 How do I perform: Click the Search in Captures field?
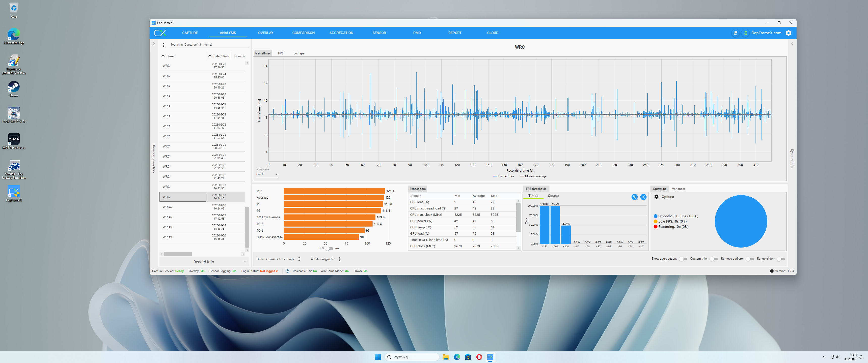pyautogui.click(x=209, y=44)
